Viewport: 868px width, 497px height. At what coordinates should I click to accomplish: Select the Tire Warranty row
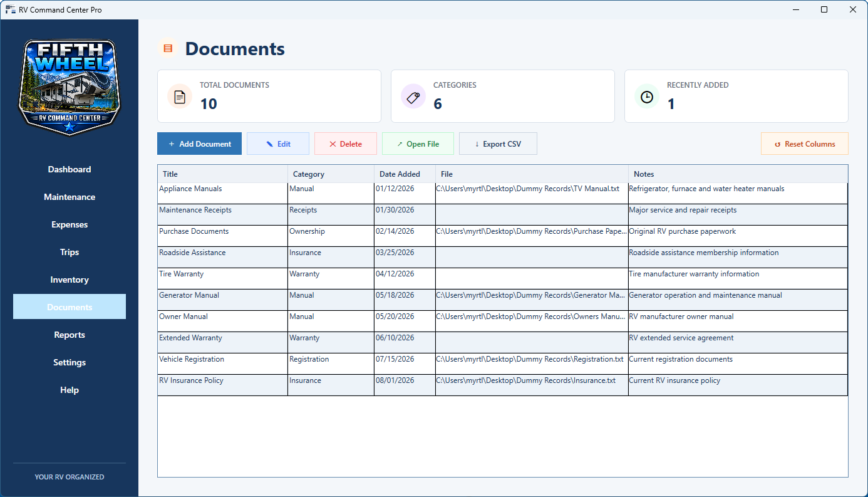(x=502, y=279)
